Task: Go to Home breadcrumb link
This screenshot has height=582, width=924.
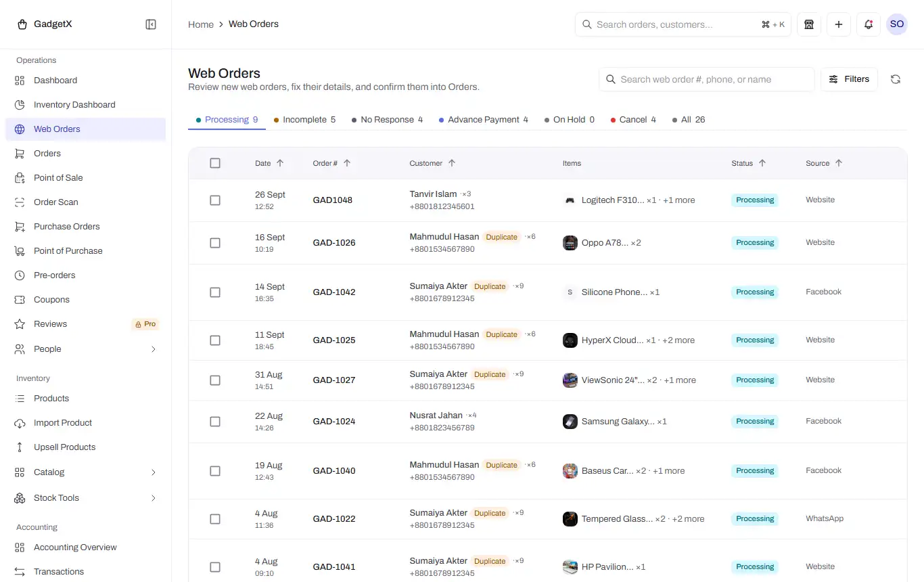Action: [201, 24]
